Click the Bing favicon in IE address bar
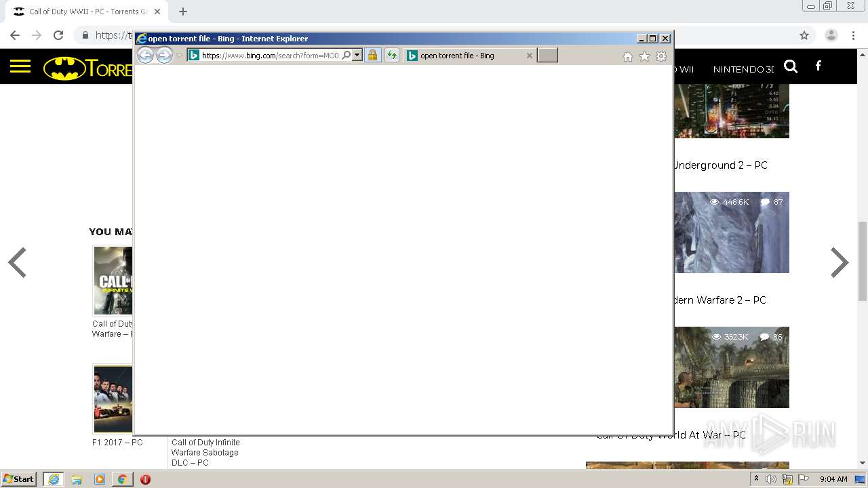The height and width of the screenshot is (488, 868). (194, 56)
